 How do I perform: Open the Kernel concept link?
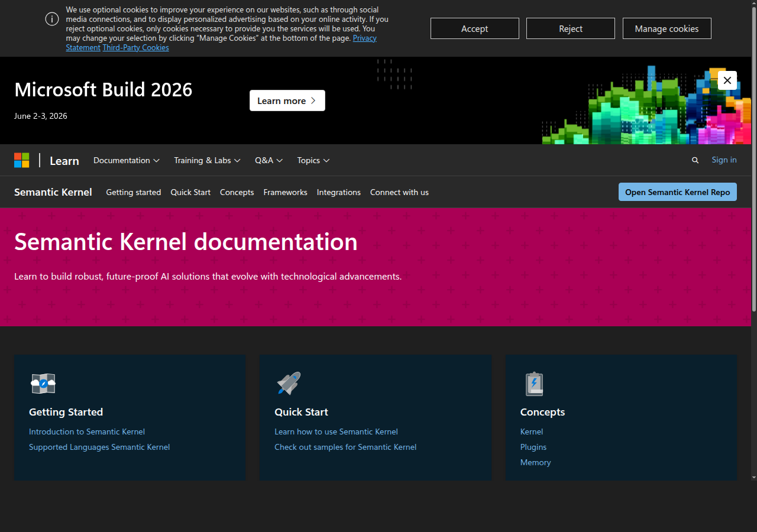[532, 432]
